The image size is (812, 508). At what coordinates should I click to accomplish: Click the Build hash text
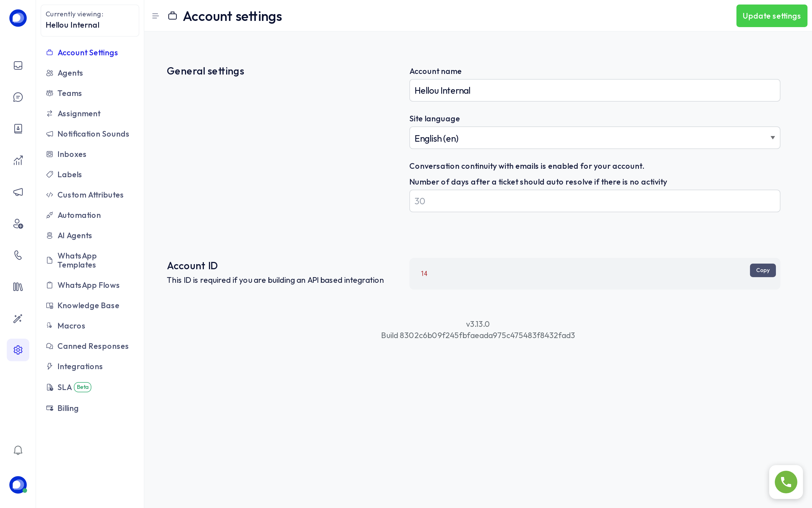tap(478, 335)
